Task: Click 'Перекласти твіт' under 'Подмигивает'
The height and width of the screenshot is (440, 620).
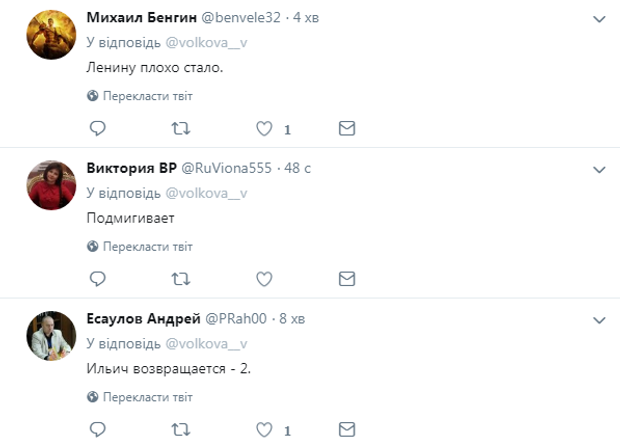Action: (140, 246)
